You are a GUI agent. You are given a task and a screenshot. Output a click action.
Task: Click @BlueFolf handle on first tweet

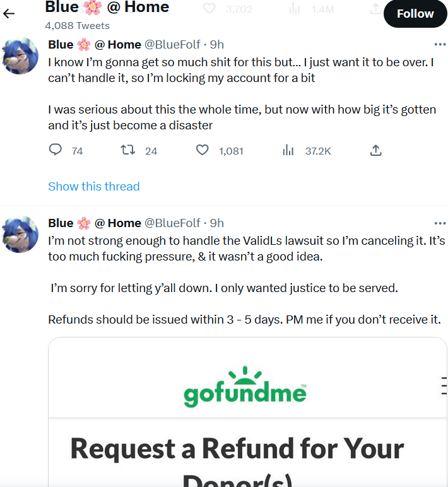pyautogui.click(x=173, y=44)
